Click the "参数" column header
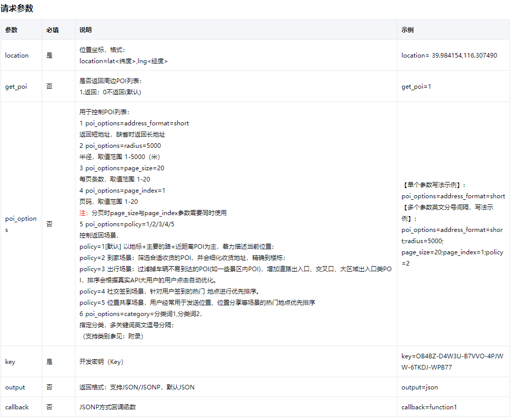This screenshot has width=512, height=420. click(12, 30)
